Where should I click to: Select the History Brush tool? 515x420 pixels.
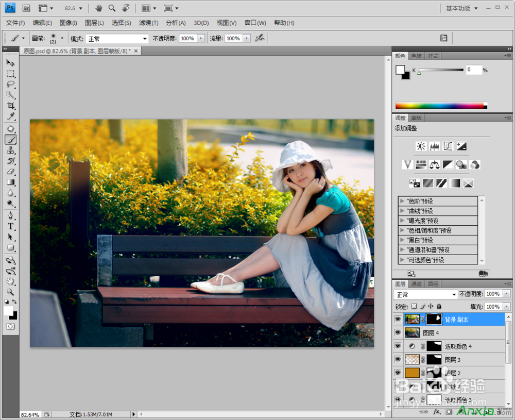point(10,161)
